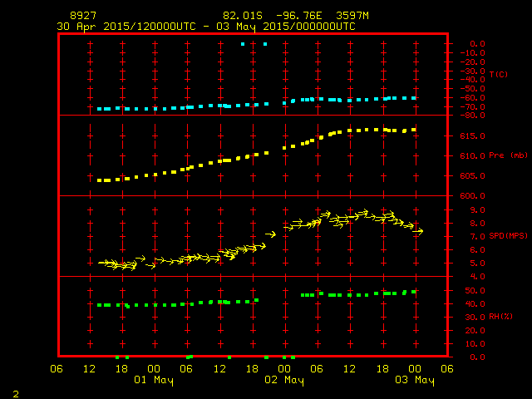Image resolution: width=532 pixels, height=399 pixels.
Task: Click the "4.0" wind speed tick value
Action: coord(477,277)
